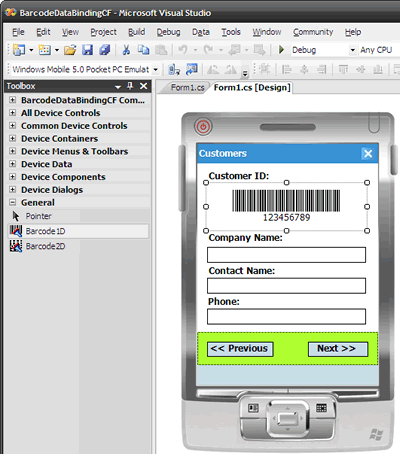Click the Align Centers layout icon
Viewport: 400px width, 454px height.
(x=304, y=69)
